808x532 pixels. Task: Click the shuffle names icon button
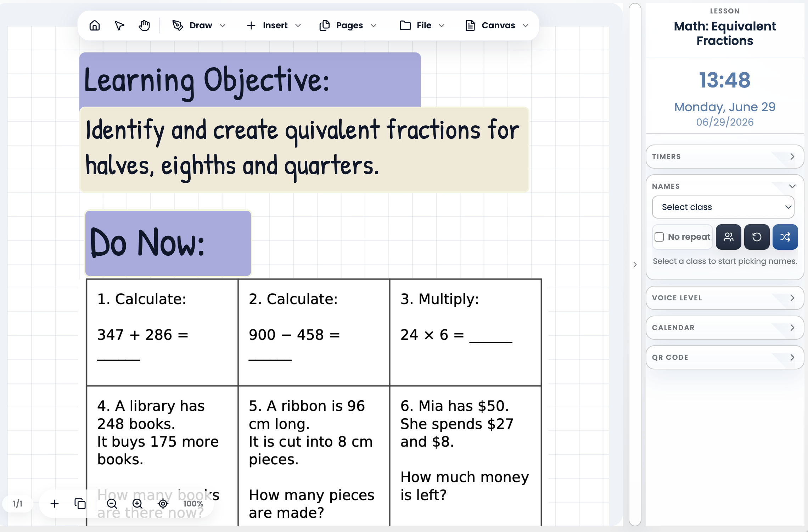tap(785, 237)
